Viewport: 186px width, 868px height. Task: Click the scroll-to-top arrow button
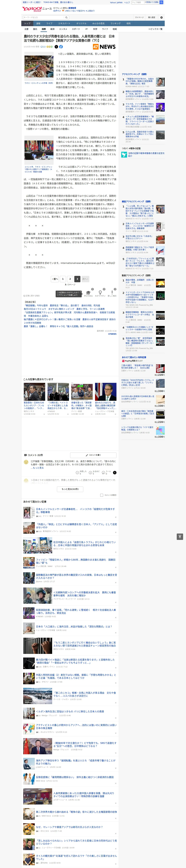pos(180,537)
